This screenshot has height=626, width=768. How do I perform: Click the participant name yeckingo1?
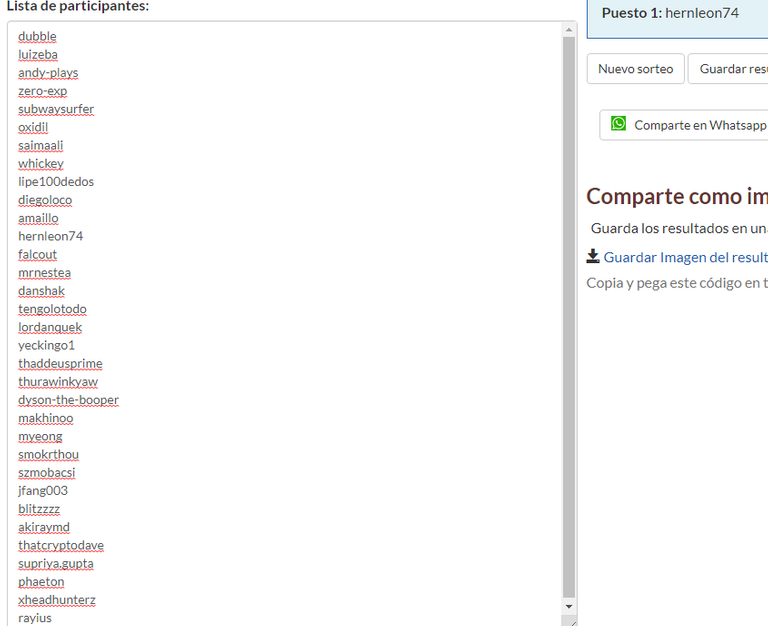pyautogui.click(x=47, y=345)
